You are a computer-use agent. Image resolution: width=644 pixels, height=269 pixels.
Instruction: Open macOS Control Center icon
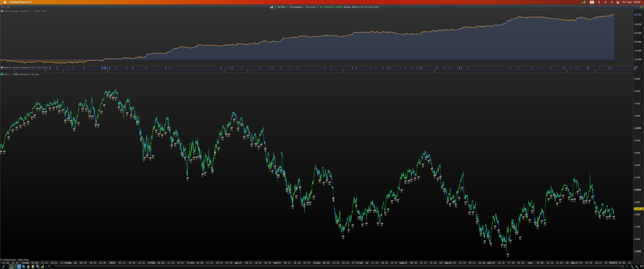pyautogui.click(x=618, y=2)
